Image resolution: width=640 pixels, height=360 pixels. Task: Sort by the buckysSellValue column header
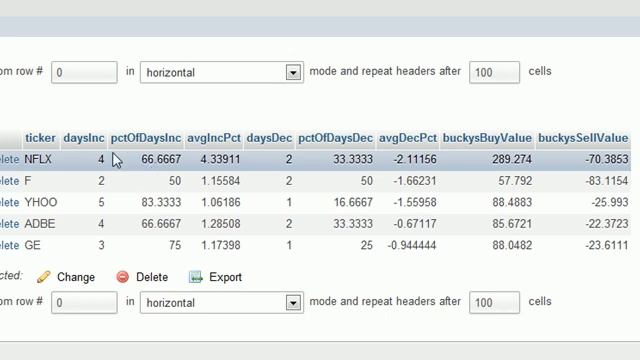[583, 138]
